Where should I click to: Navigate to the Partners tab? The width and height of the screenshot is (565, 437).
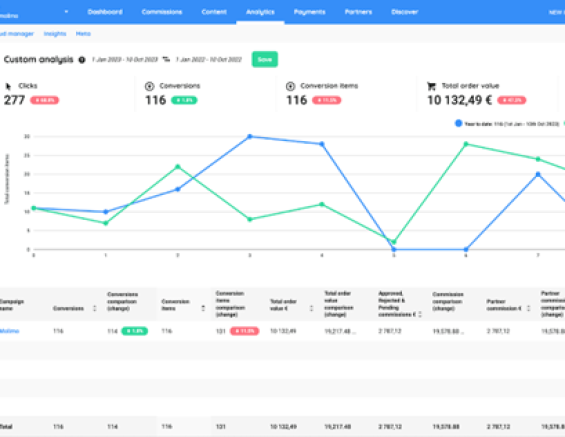click(x=358, y=12)
